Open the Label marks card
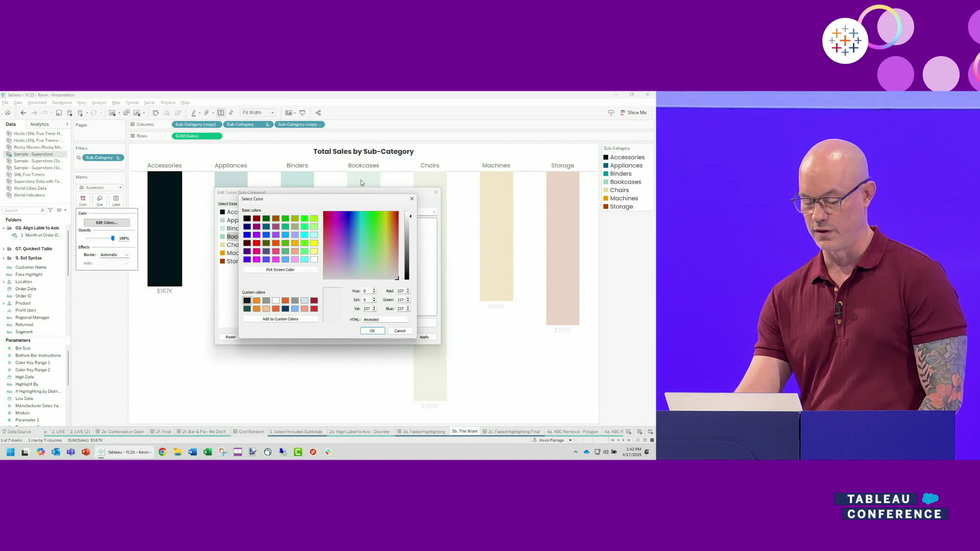980x551 pixels. click(x=116, y=200)
